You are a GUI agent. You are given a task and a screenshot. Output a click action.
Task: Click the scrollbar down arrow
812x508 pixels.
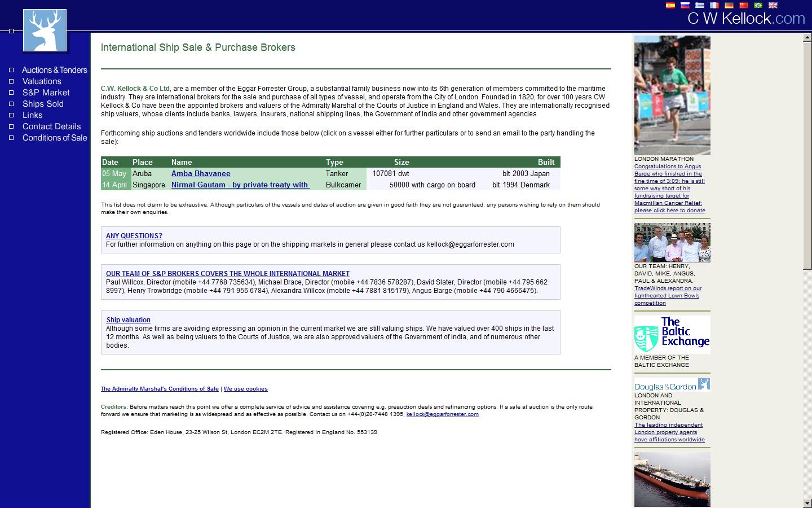click(807, 503)
